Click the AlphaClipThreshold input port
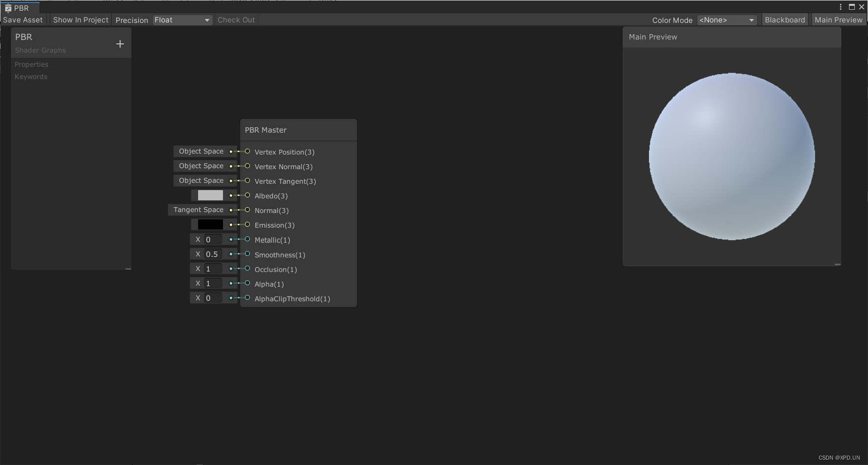This screenshot has height=465, width=868. pyautogui.click(x=246, y=298)
